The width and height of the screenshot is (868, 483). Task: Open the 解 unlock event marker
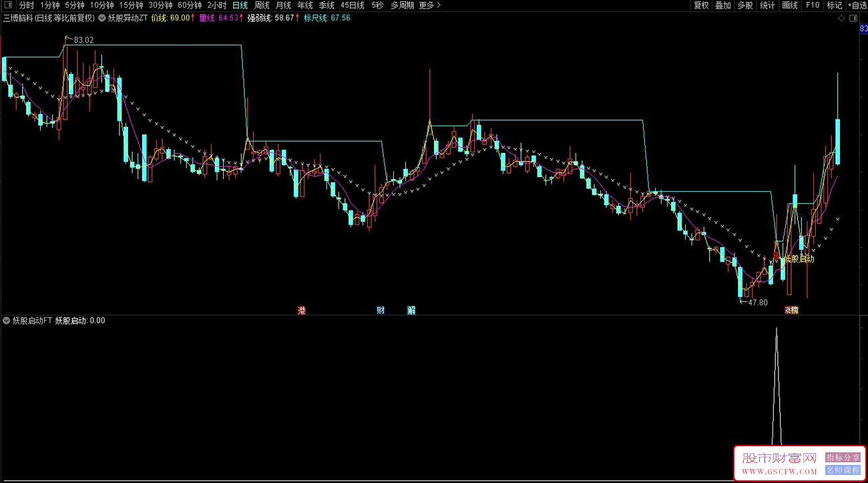click(411, 310)
